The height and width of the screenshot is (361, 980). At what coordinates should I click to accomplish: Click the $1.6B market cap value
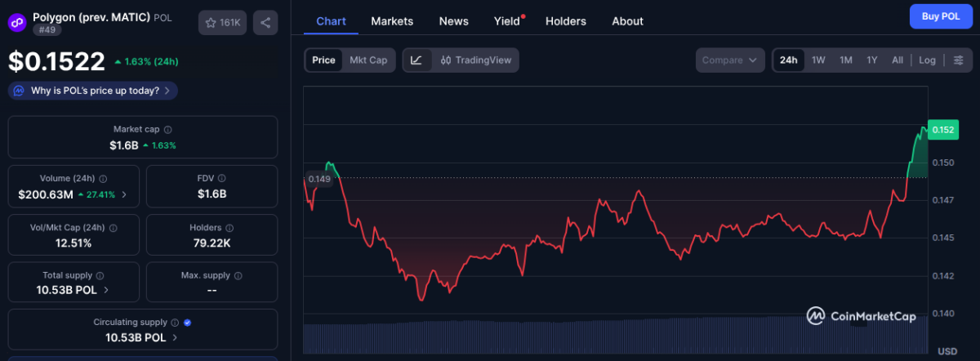coord(124,145)
